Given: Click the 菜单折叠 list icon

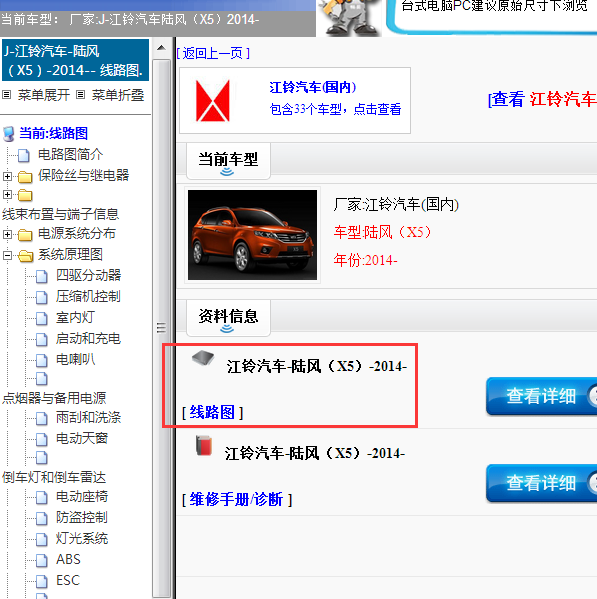Looking at the screenshot, I should coord(80,94).
